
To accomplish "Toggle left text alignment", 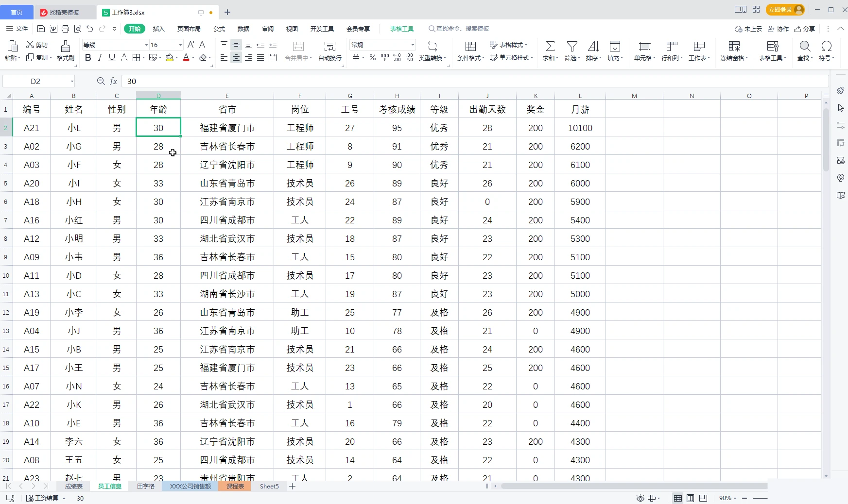I will (224, 58).
